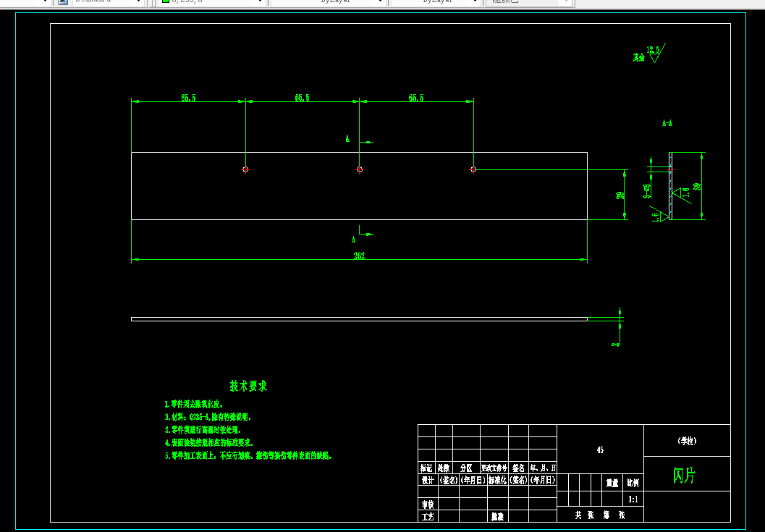
Task: Select the 更改文件号 cell in title block
Action: coord(494,468)
